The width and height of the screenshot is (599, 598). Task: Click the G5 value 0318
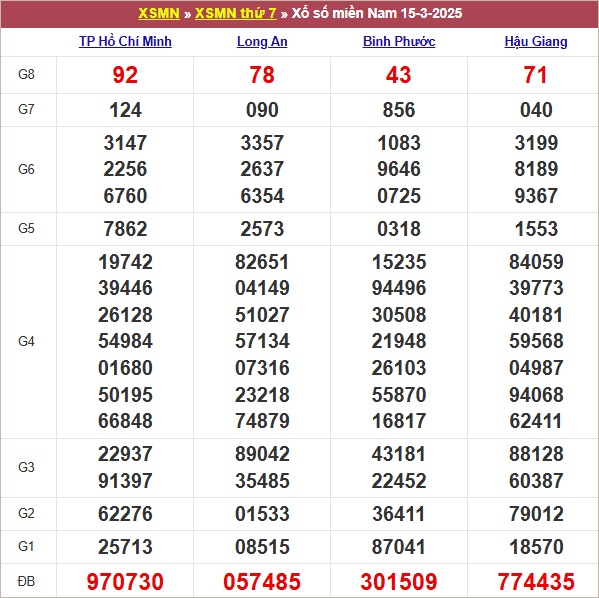click(x=399, y=229)
